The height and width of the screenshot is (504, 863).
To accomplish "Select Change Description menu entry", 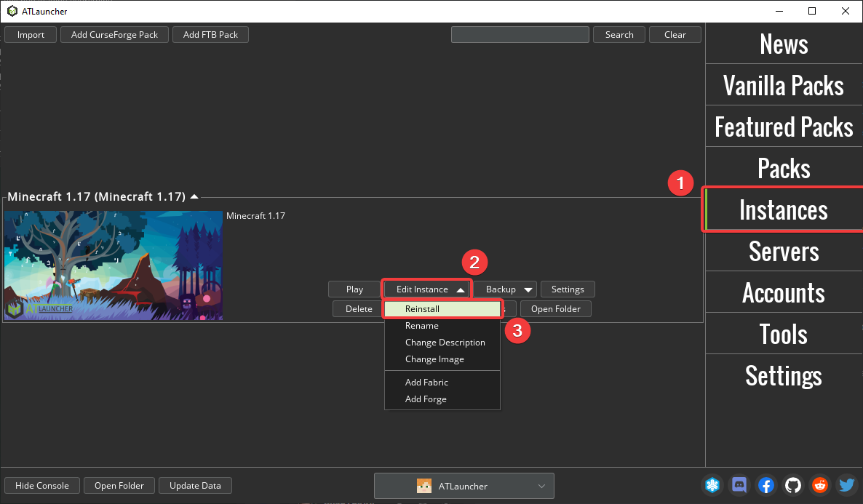I will click(442, 343).
